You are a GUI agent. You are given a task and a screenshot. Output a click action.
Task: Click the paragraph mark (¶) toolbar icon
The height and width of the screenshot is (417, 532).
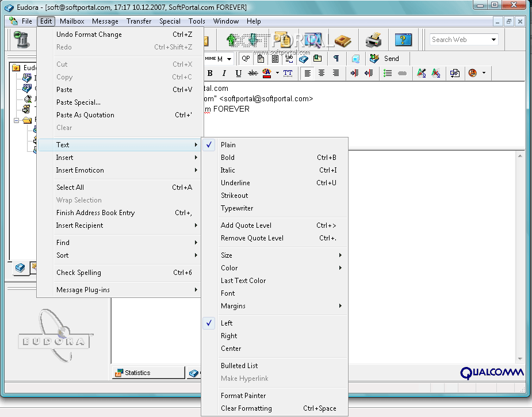[x=336, y=58]
